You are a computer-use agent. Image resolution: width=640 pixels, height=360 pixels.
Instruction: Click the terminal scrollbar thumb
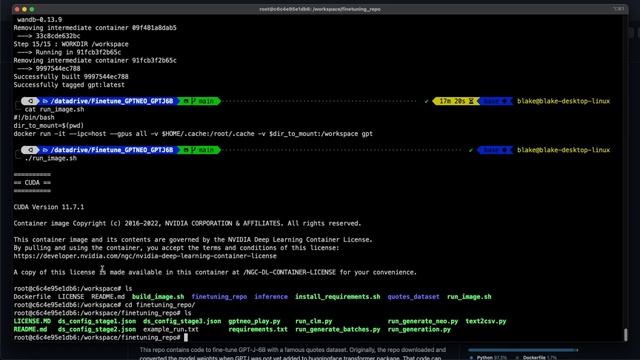[625, 334]
